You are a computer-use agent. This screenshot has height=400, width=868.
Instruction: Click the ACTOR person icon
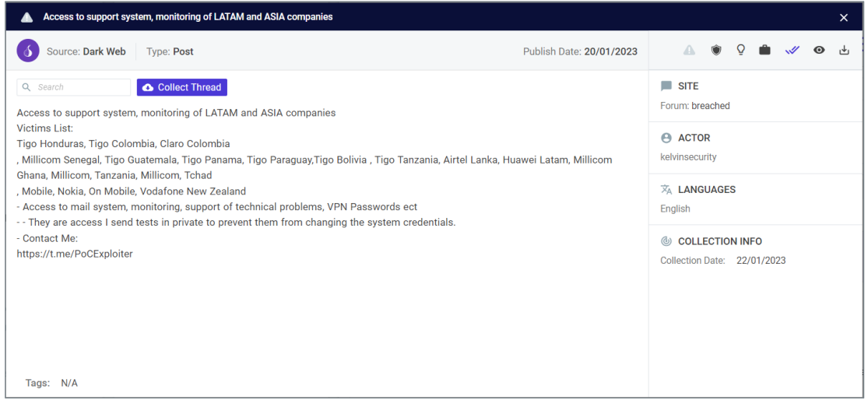coord(666,138)
